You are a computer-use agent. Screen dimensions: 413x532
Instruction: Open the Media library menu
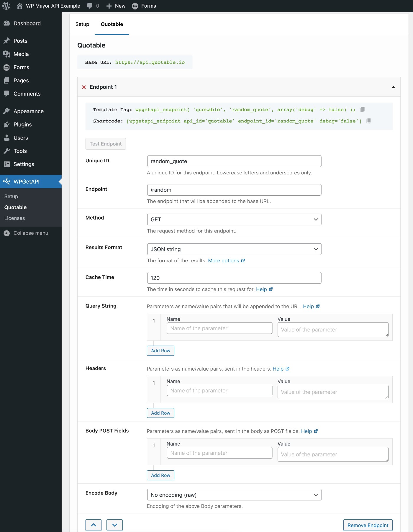tap(31, 54)
